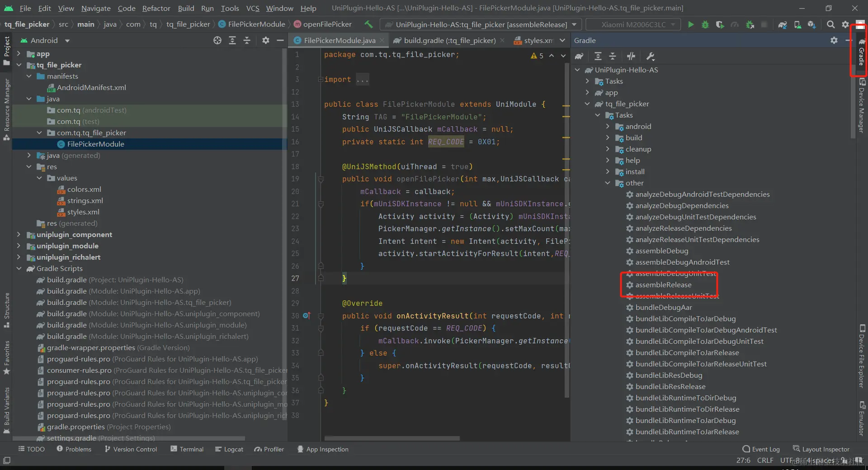
Task: Toggle the Project tool window button
Action: click(6, 50)
